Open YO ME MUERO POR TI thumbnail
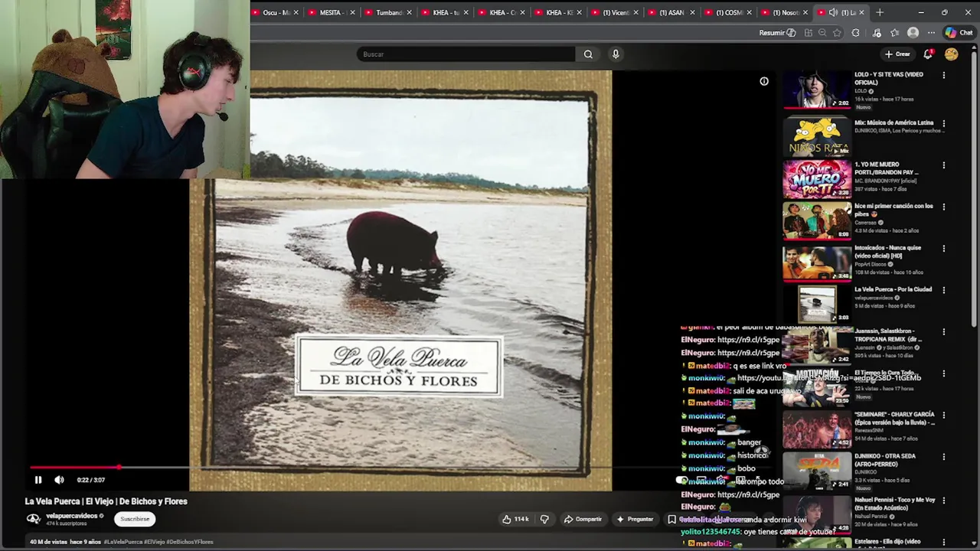The image size is (980, 551). [x=817, y=179]
